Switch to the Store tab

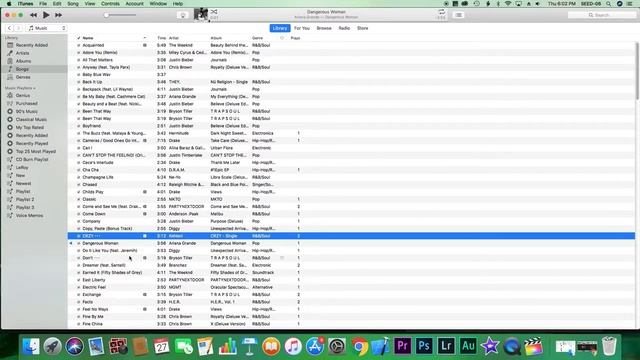(362, 28)
